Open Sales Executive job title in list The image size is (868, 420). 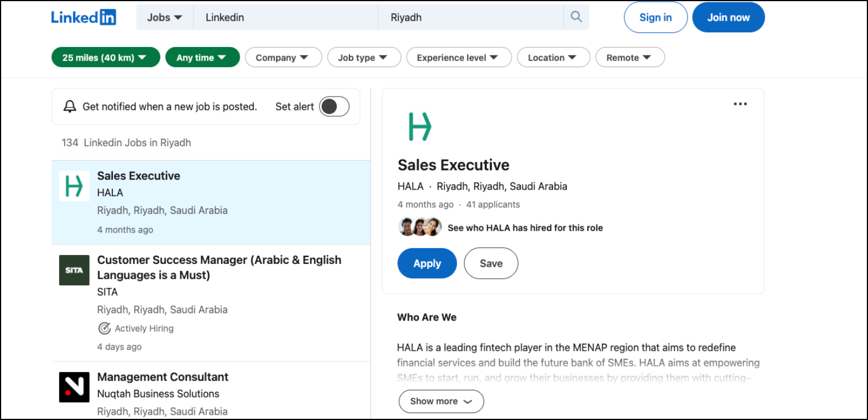139,176
